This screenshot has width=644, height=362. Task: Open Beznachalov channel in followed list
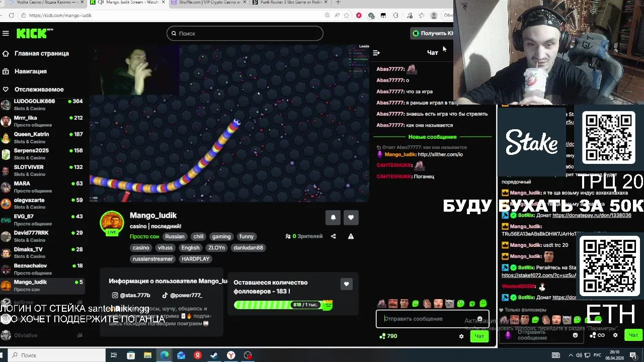[x=42, y=269]
